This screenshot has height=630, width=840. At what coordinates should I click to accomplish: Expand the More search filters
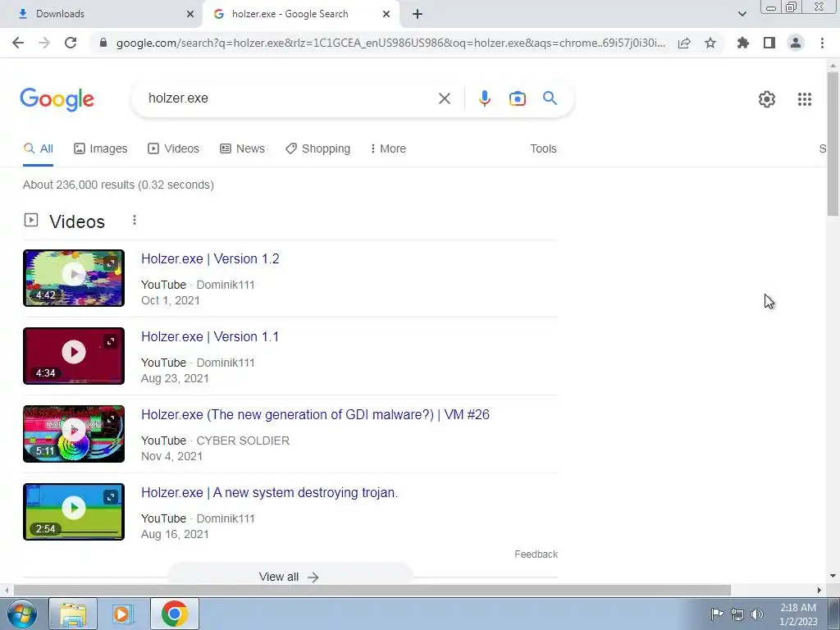pos(388,148)
